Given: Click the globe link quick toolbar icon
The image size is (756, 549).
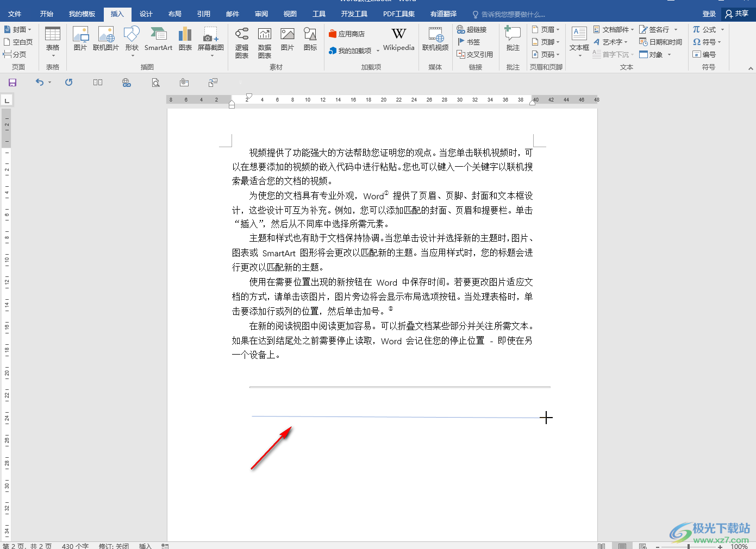Looking at the screenshot, I should click(x=127, y=83).
